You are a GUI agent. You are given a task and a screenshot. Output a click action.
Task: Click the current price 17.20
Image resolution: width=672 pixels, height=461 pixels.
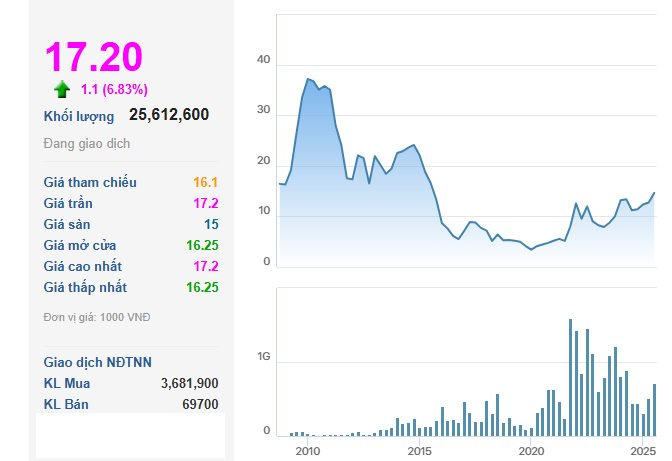pos(93,57)
